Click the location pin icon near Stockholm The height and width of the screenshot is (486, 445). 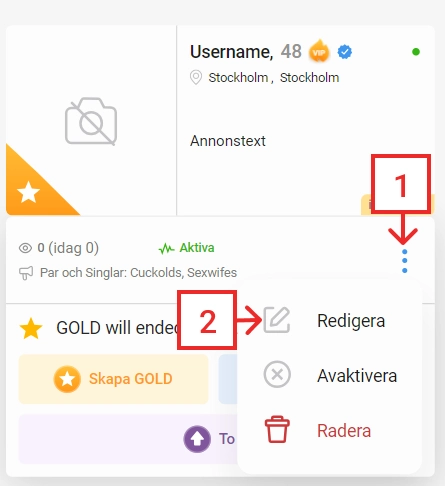tap(196, 78)
